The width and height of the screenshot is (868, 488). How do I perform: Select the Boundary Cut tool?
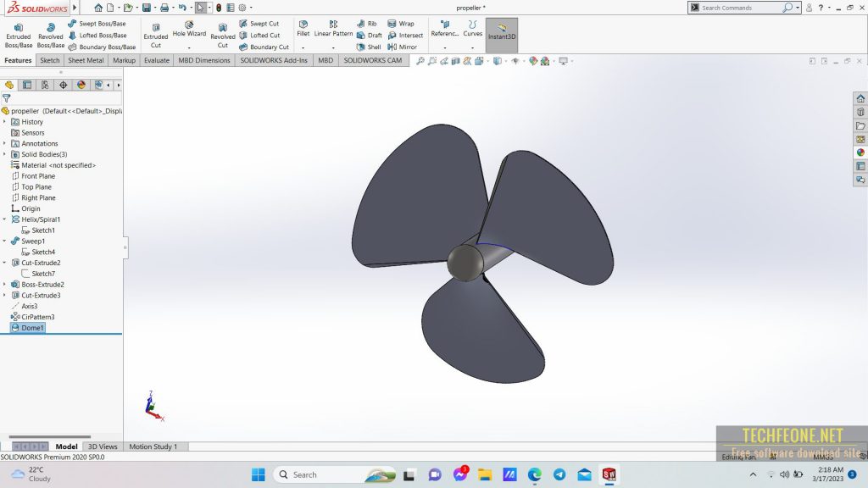[264, 47]
